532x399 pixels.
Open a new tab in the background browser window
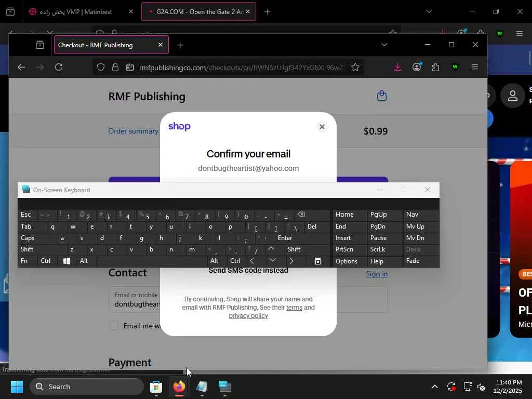tap(268, 12)
